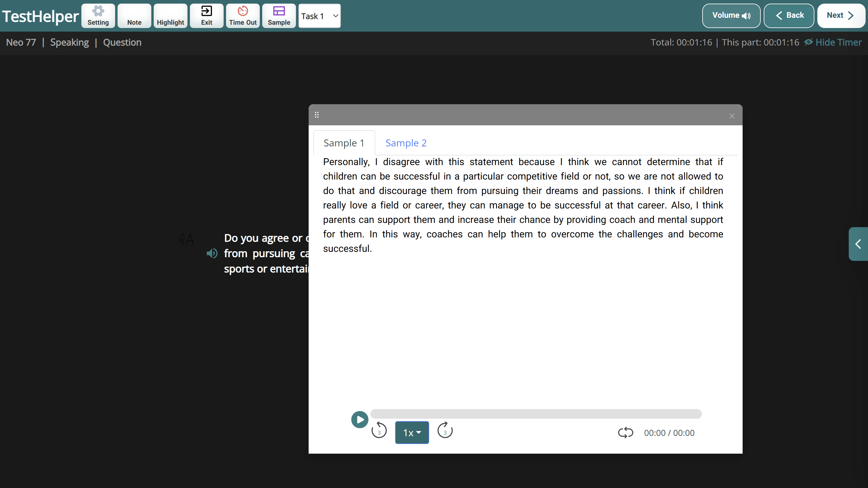Select the Sample 1 tab
868x488 pixels.
[x=344, y=143]
